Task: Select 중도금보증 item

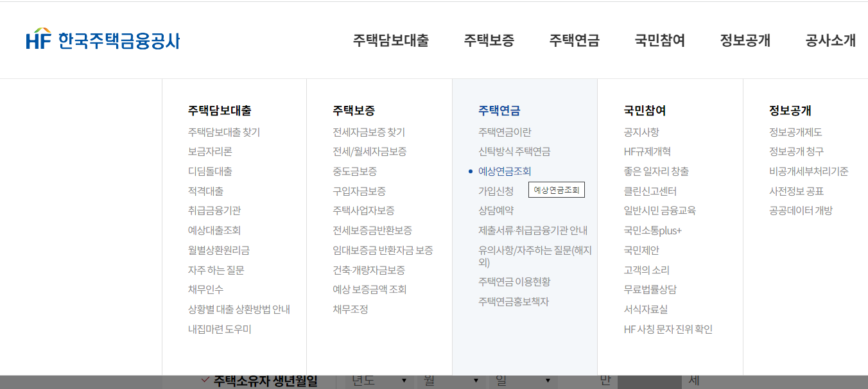Action: coord(354,171)
